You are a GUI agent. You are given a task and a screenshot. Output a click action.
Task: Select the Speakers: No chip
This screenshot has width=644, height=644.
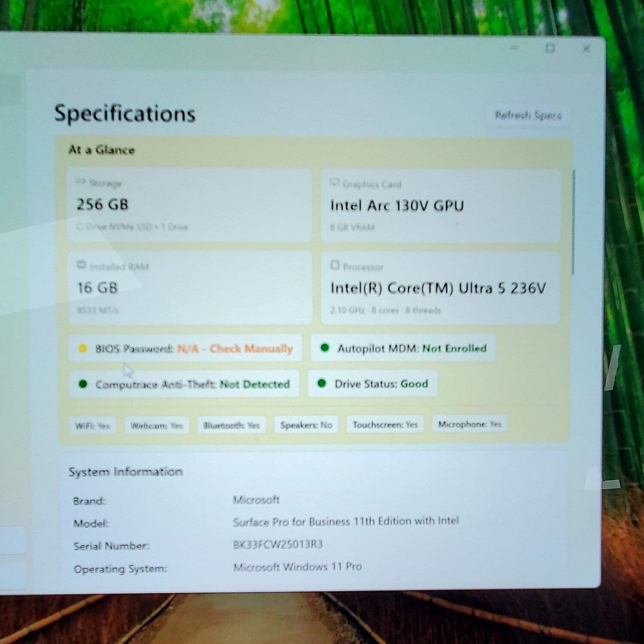tap(306, 425)
